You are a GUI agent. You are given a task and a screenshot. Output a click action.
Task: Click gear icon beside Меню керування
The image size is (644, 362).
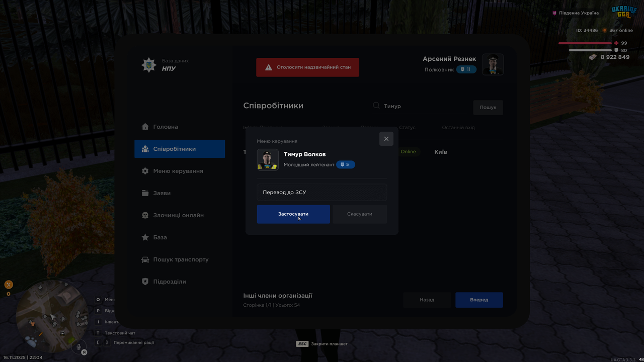coord(145,171)
